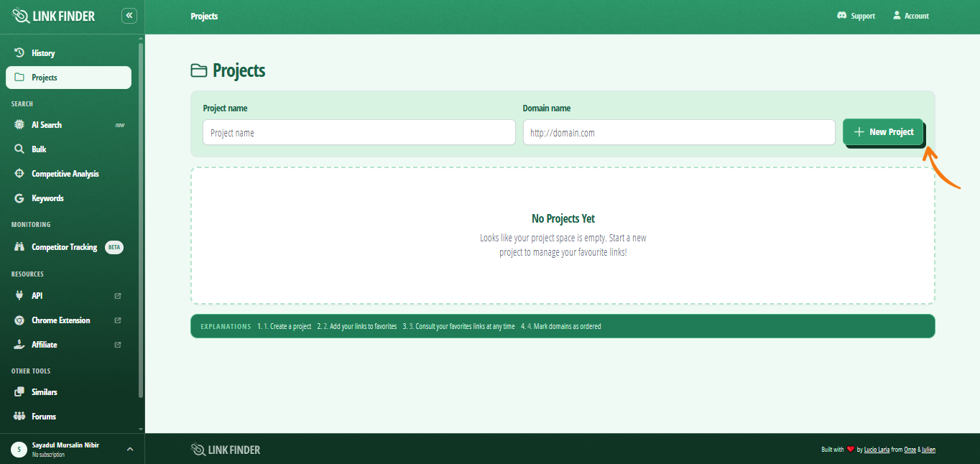The image size is (980, 464).
Task: Click step 1 Create a project
Action: point(285,326)
